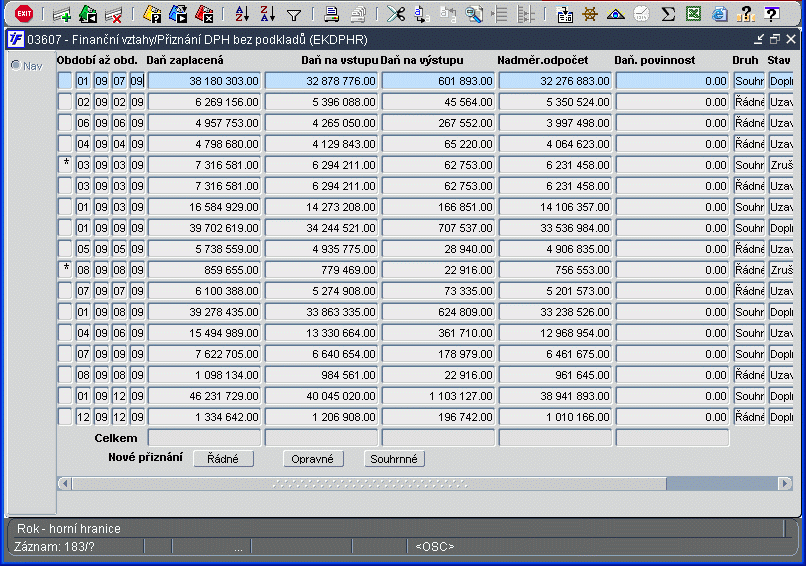Click the Daň zaplacená cell 39 278 435.00
The width and height of the screenshot is (806, 566).
pos(205,312)
